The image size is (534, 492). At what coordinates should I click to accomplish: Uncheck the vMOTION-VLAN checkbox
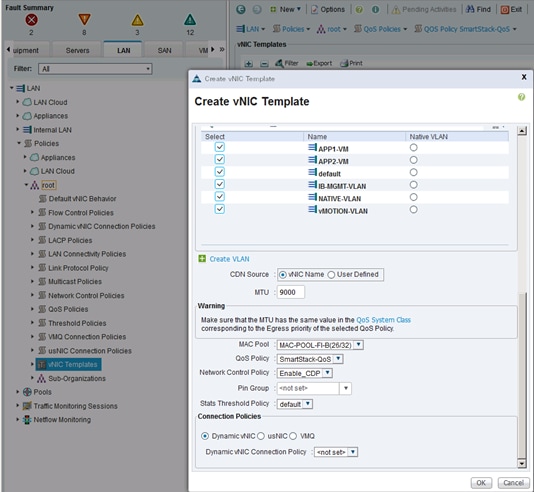pos(220,209)
